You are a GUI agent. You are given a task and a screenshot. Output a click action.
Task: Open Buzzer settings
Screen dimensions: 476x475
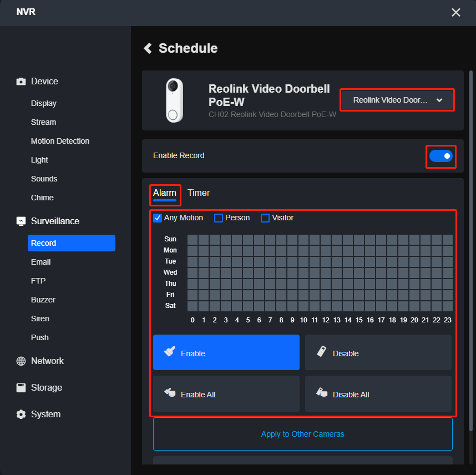(43, 300)
